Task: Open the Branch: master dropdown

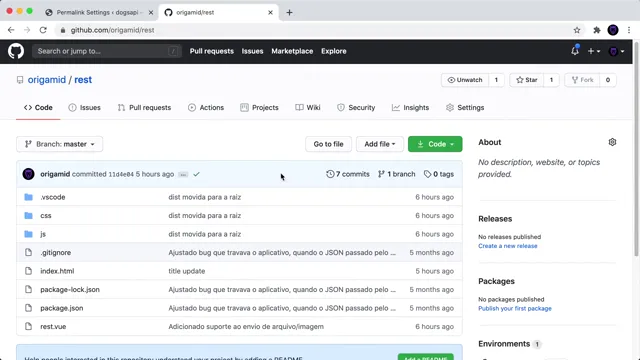Action: coord(60,144)
